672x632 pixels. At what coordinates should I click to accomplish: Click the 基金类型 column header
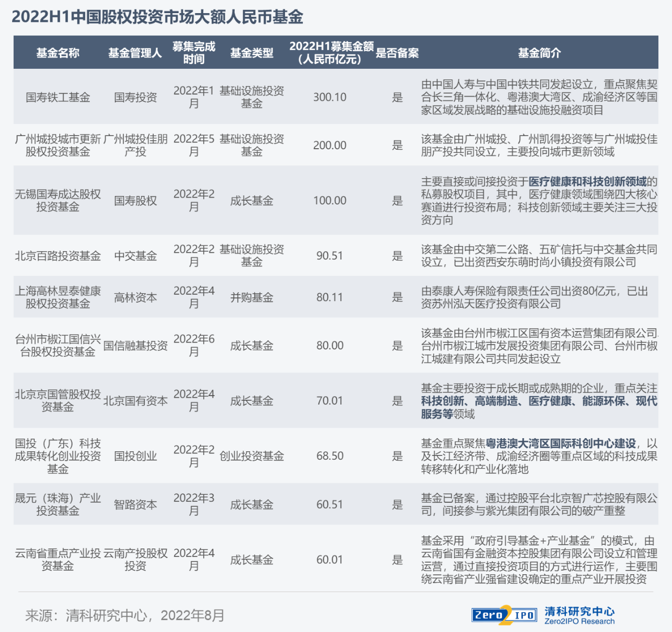[251, 53]
